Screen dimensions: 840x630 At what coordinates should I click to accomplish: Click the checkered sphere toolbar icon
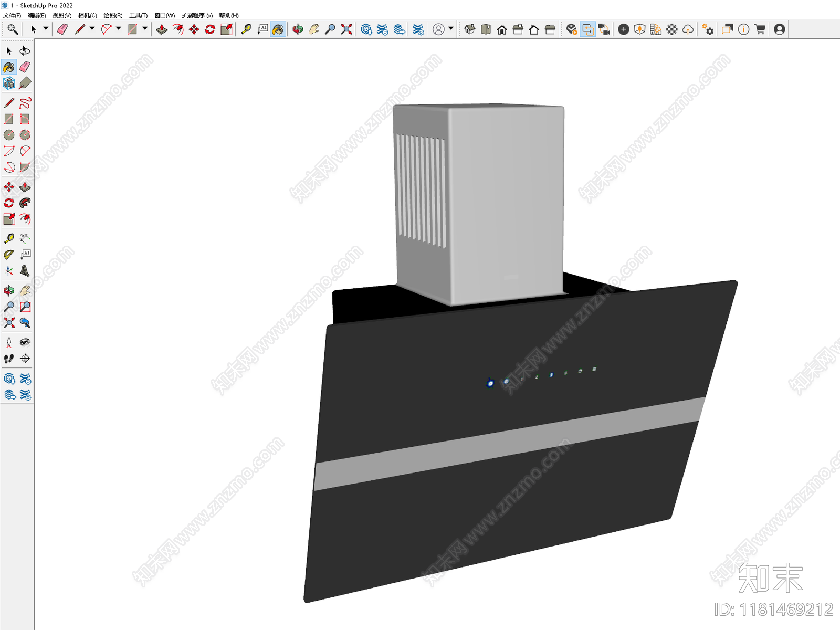pyautogui.click(x=672, y=29)
